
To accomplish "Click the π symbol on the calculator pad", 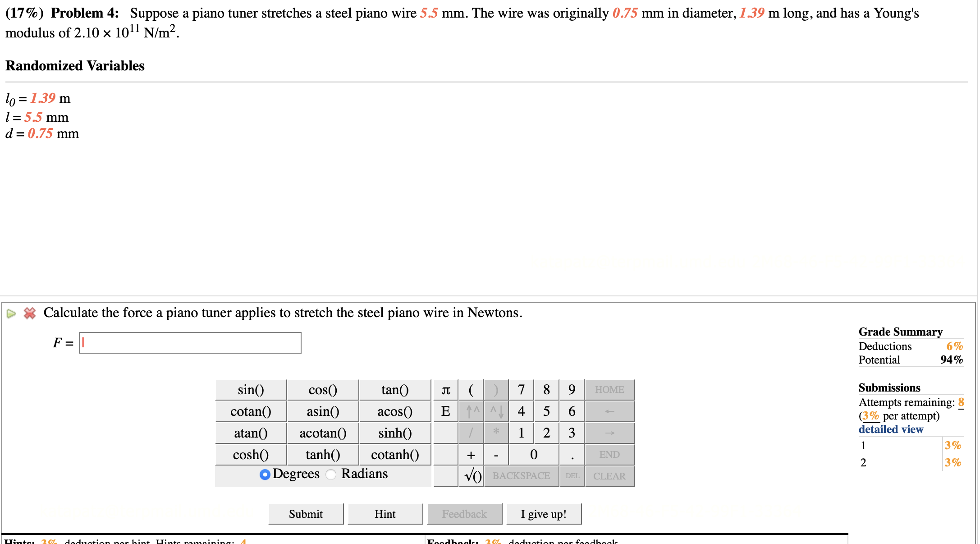I will pyautogui.click(x=446, y=389).
